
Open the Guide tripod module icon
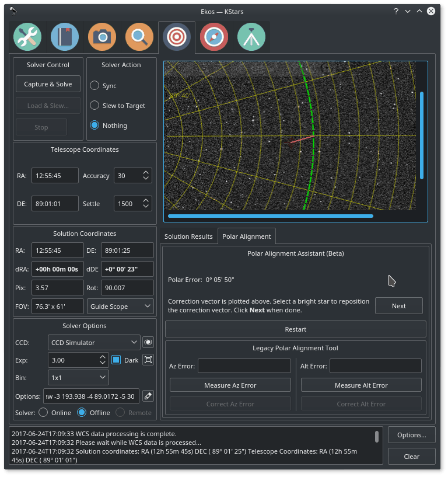pyautogui.click(x=251, y=37)
